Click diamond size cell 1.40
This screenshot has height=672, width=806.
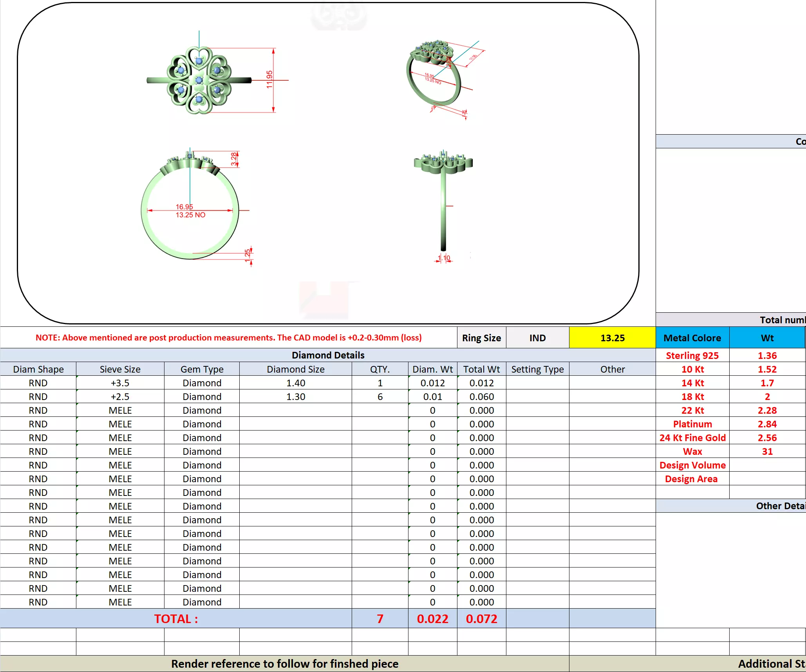click(x=295, y=383)
